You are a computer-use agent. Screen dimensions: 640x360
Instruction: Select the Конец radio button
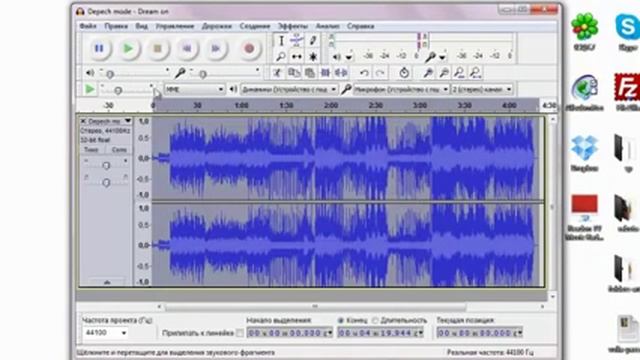click(x=341, y=320)
